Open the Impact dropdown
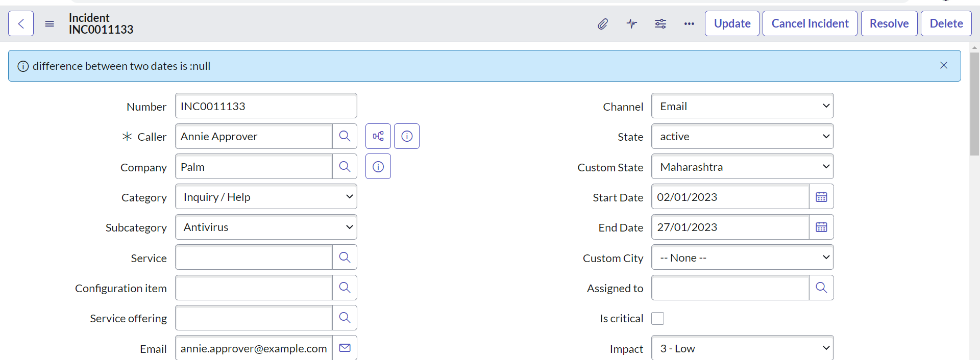Screen dimensions: 980x360 742,348
